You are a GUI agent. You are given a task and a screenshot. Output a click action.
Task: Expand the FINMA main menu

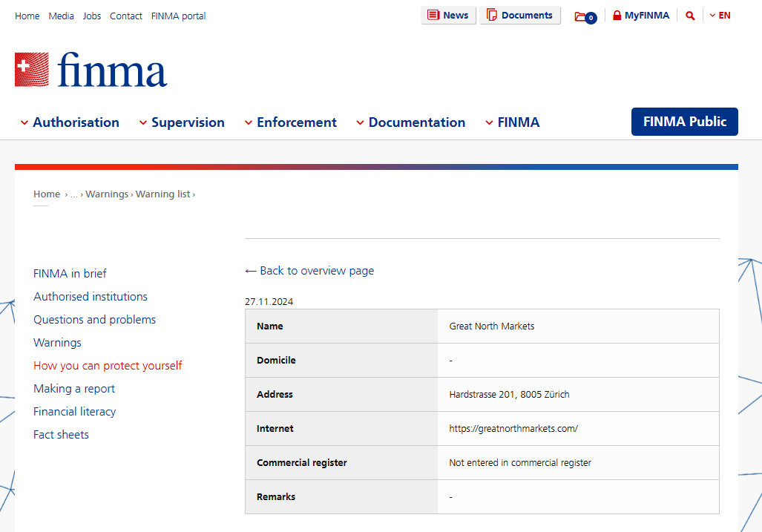(513, 122)
